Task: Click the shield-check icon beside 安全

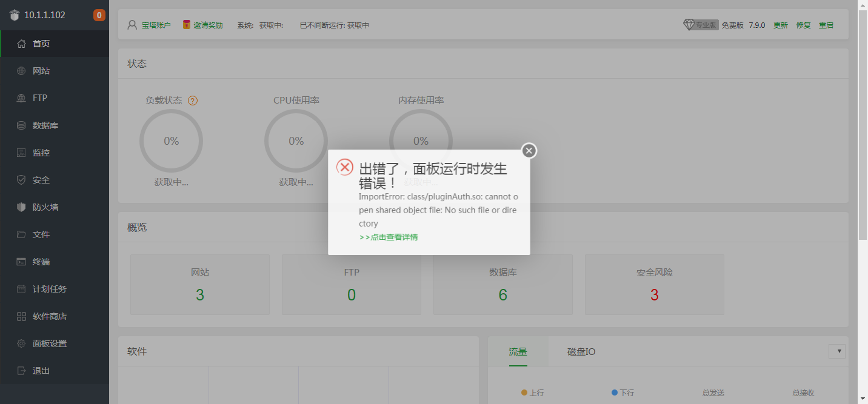Action: (21, 180)
